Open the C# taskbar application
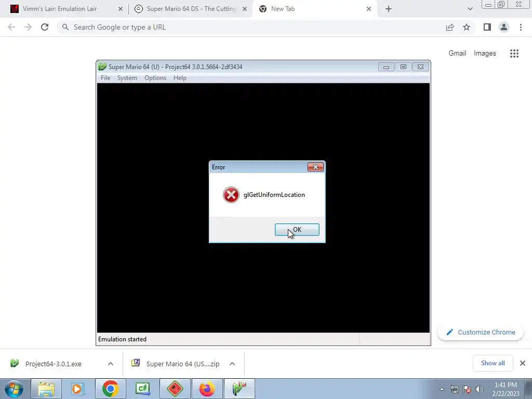532x399 pixels. tap(142, 389)
